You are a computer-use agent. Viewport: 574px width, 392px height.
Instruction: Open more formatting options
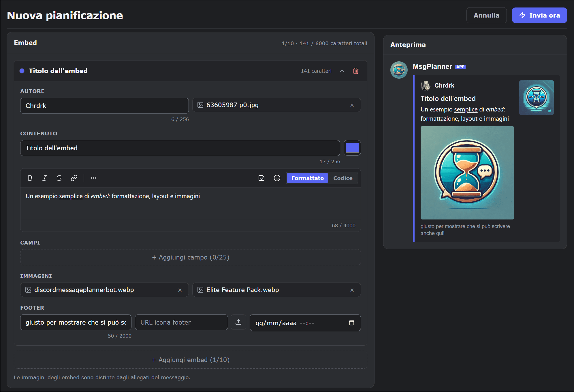click(x=94, y=178)
